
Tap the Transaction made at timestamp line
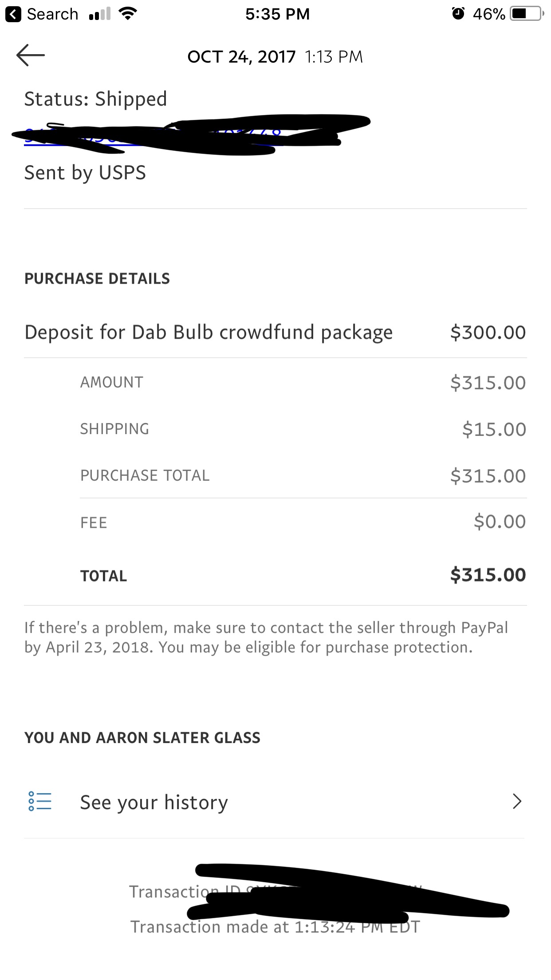click(275, 927)
